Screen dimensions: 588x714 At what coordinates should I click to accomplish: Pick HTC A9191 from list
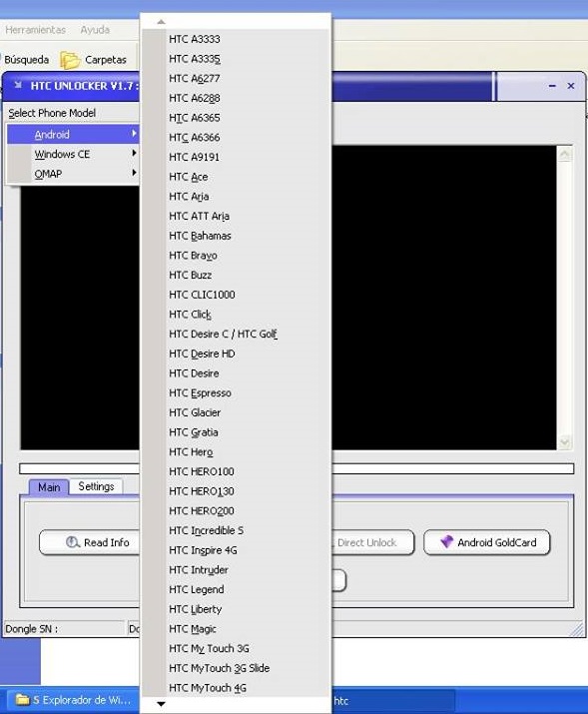pos(236,157)
